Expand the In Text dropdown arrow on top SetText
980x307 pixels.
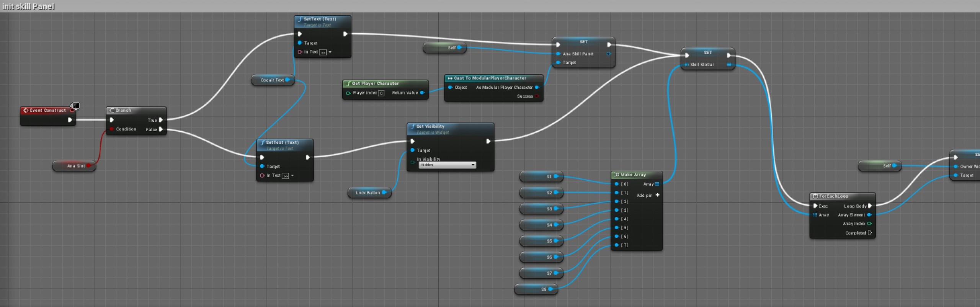pyautogui.click(x=330, y=52)
